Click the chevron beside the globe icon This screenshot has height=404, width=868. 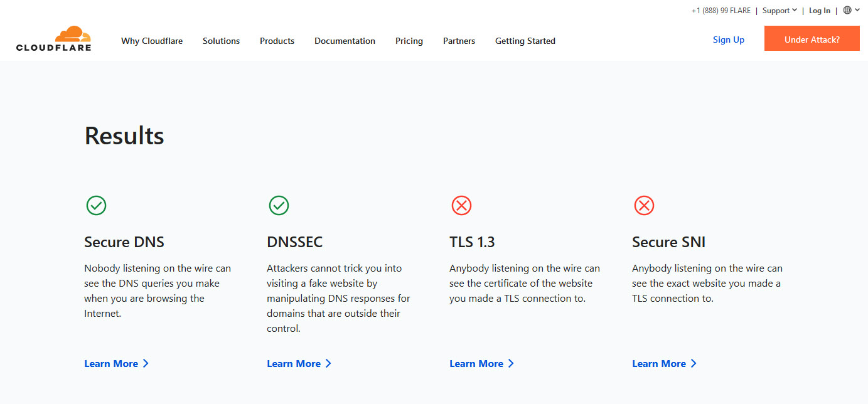click(x=857, y=10)
